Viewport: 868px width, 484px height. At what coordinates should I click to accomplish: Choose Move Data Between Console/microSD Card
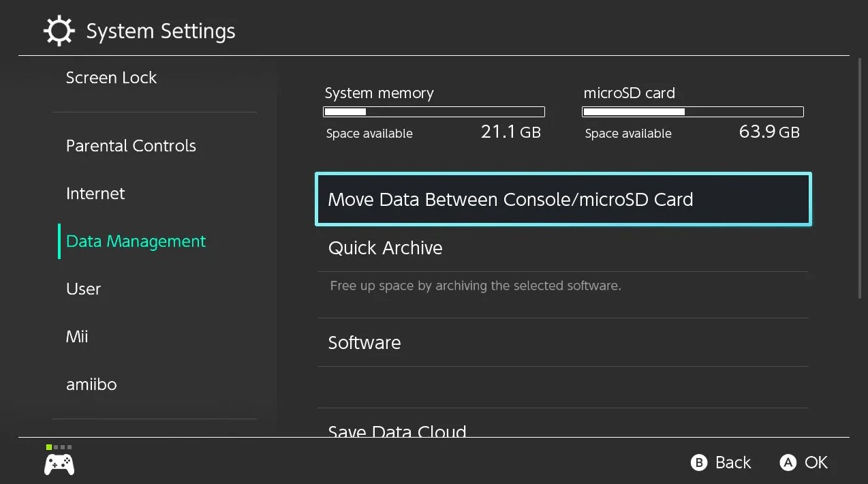coord(563,199)
